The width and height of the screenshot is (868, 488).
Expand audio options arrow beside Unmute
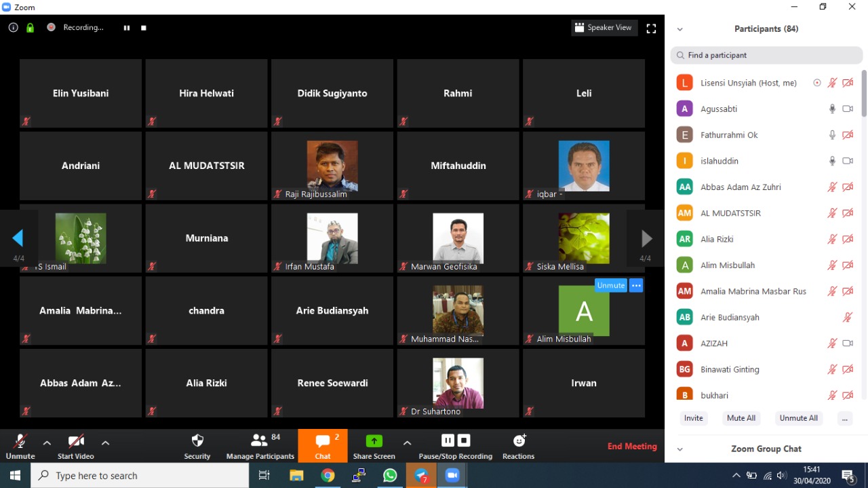point(47,443)
